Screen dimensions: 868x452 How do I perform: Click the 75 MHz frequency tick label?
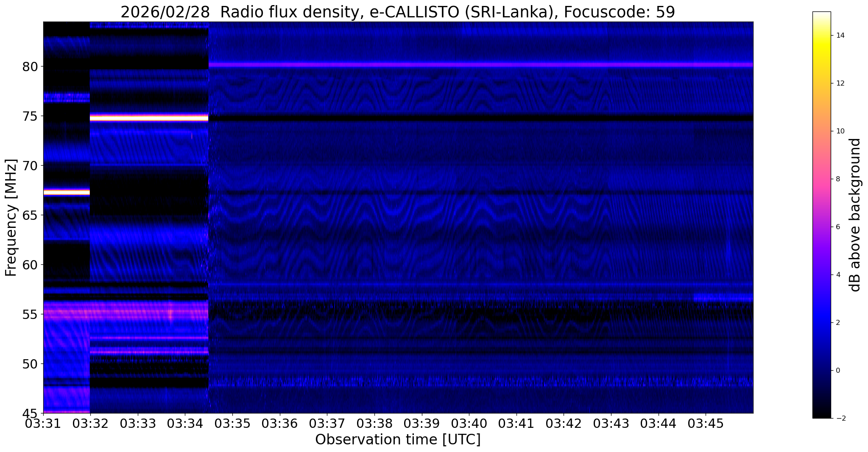point(30,116)
